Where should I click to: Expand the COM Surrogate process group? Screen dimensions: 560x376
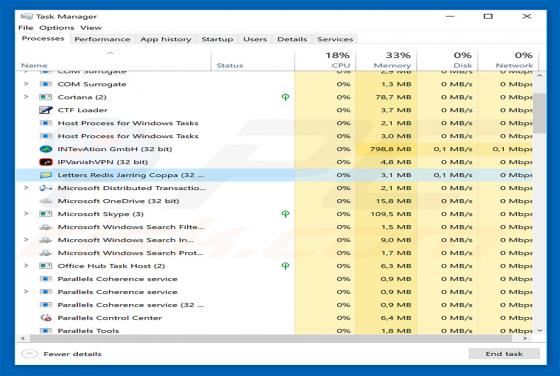click(26, 84)
